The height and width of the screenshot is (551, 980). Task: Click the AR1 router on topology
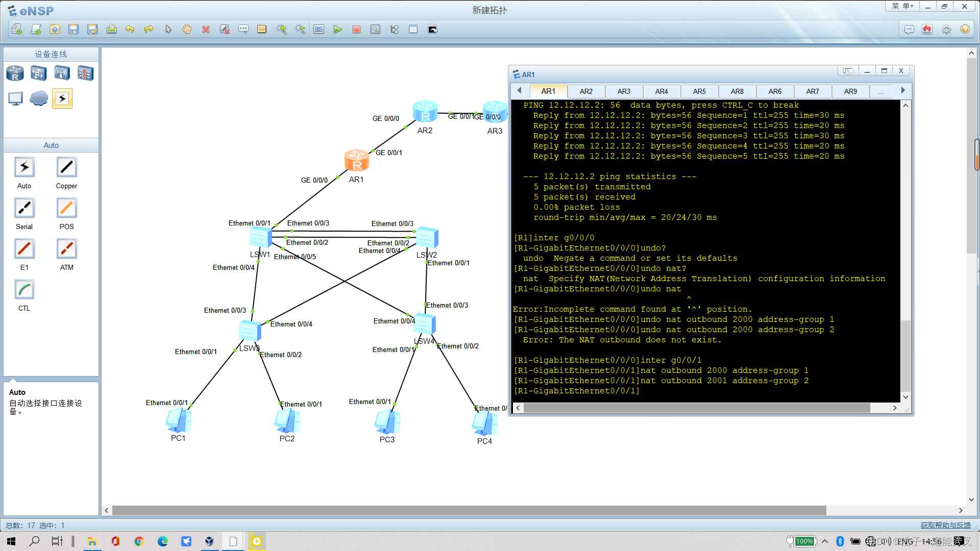(356, 161)
